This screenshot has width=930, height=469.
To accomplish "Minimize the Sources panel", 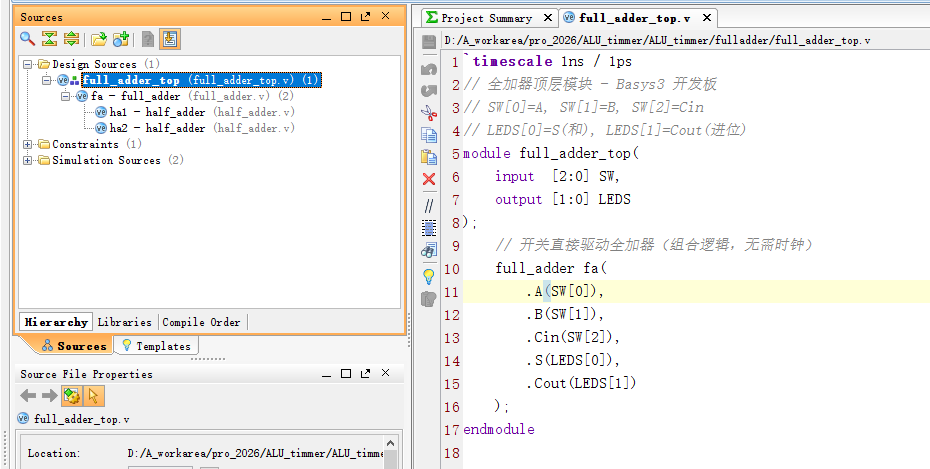I will [326, 17].
